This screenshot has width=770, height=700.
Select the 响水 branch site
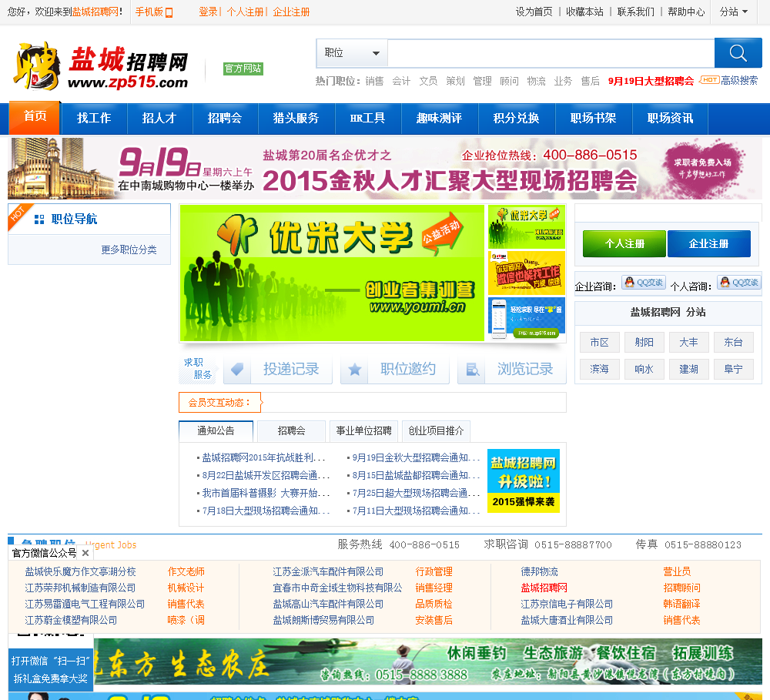644,369
